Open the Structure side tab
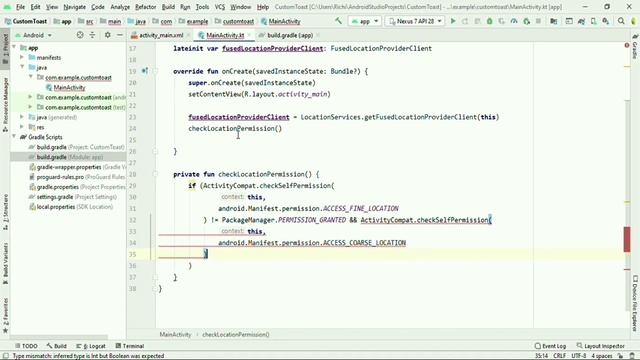Image resolution: width=640 pixels, height=360 pixels. (5, 212)
